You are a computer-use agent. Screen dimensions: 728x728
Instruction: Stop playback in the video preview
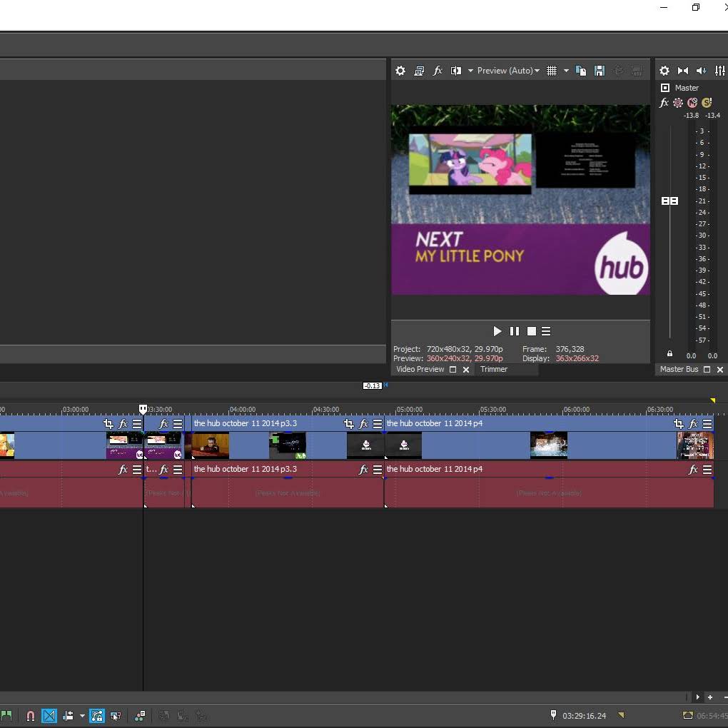click(531, 331)
